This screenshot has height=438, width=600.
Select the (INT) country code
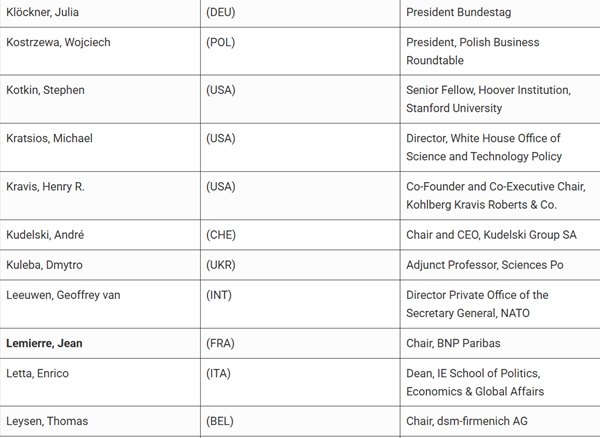[x=219, y=295]
